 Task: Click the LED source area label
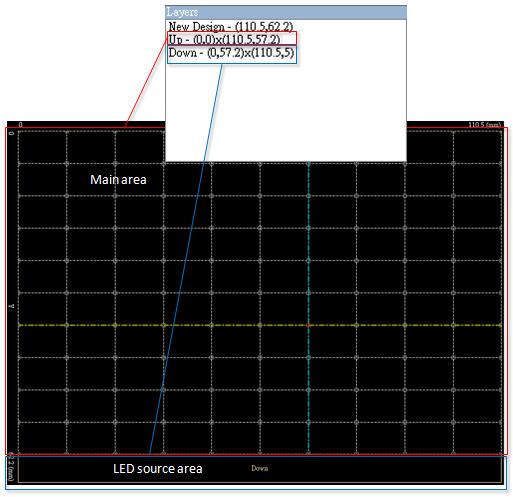(x=158, y=469)
